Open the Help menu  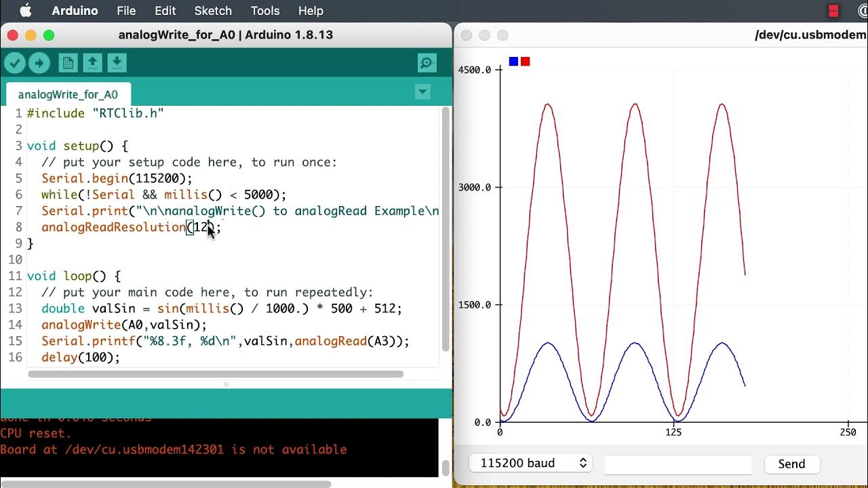coord(311,11)
